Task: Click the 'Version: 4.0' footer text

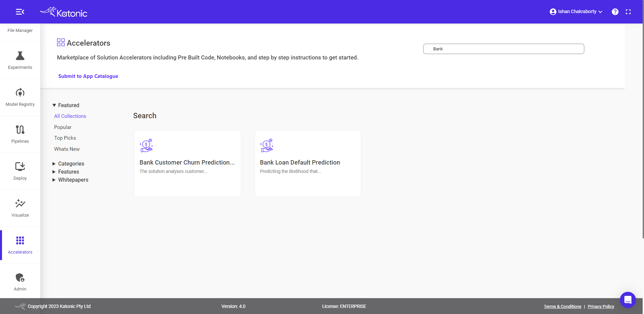Action: click(233, 306)
